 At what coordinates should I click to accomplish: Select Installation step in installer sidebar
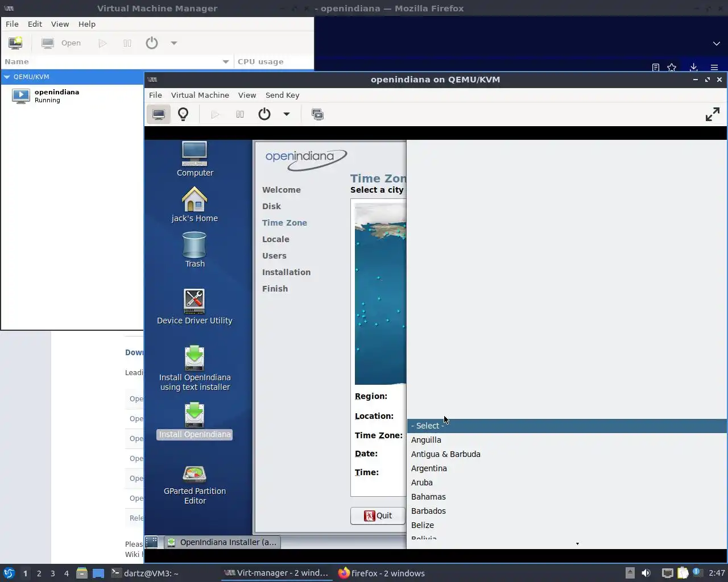click(286, 272)
